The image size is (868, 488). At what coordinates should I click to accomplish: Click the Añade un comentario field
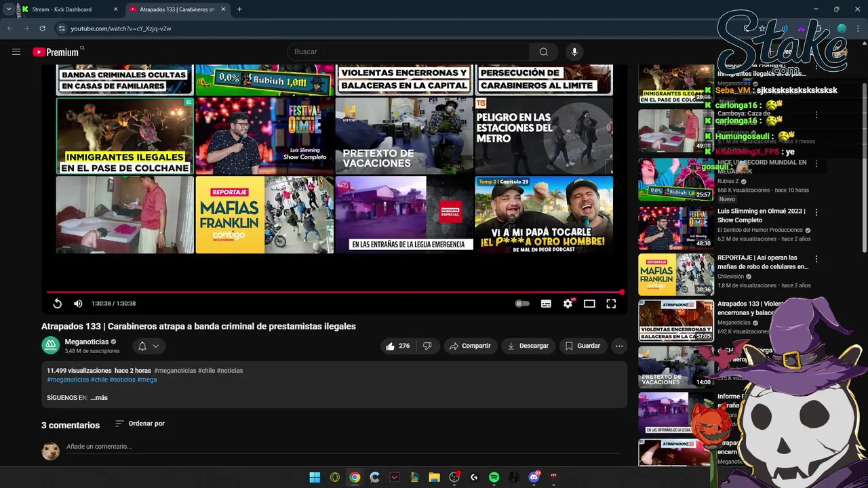click(x=342, y=447)
